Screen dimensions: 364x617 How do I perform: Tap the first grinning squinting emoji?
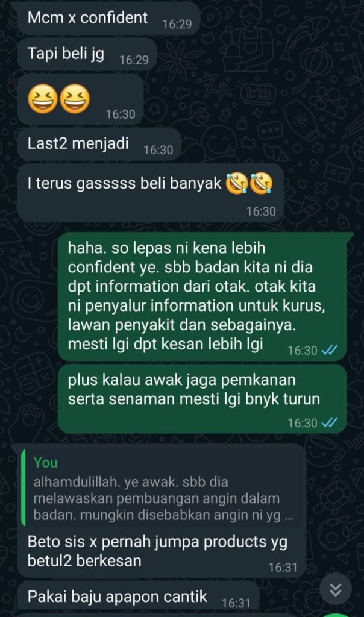43,99
